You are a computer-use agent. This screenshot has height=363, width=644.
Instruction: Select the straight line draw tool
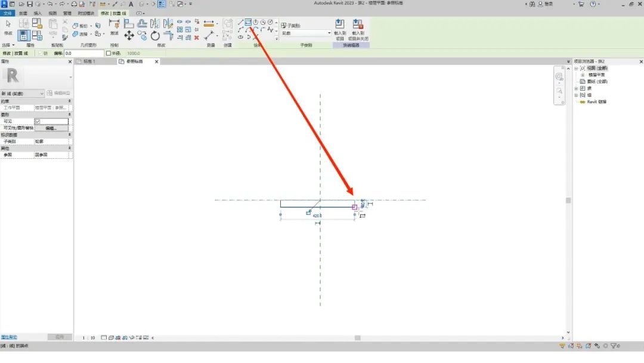(x=241, y=23)
